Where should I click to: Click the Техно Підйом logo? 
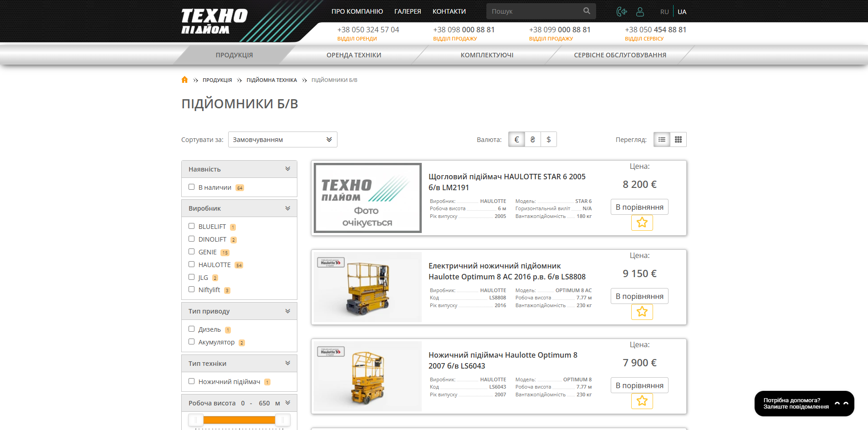(214, 21)
